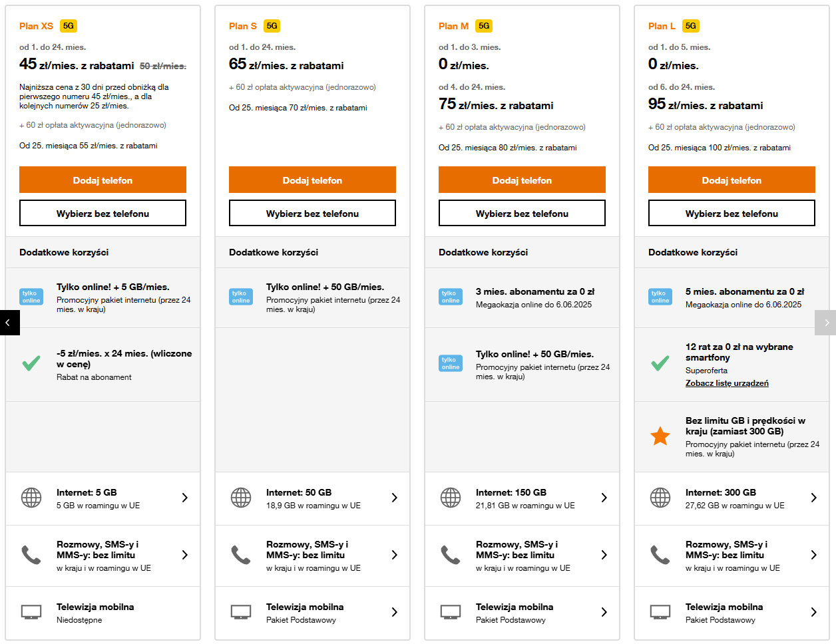This screenshot has height=644, width=836.
Task: Go to previous plans with left carousel arrow
Action: click(9, 323)
